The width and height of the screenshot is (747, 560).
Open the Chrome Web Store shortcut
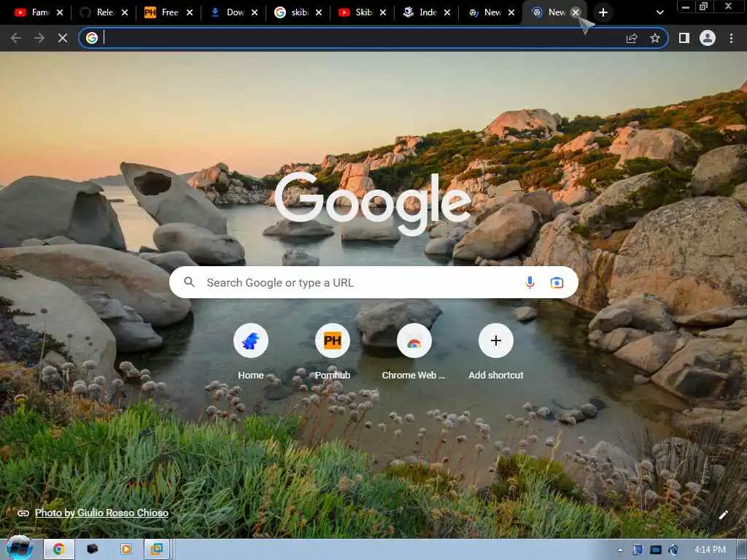pos(414,352)
